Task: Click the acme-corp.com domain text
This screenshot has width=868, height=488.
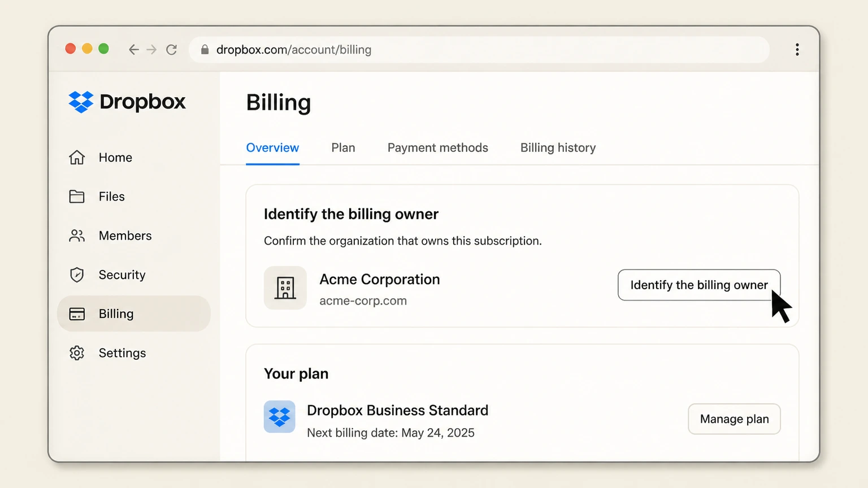Action: 363,301
